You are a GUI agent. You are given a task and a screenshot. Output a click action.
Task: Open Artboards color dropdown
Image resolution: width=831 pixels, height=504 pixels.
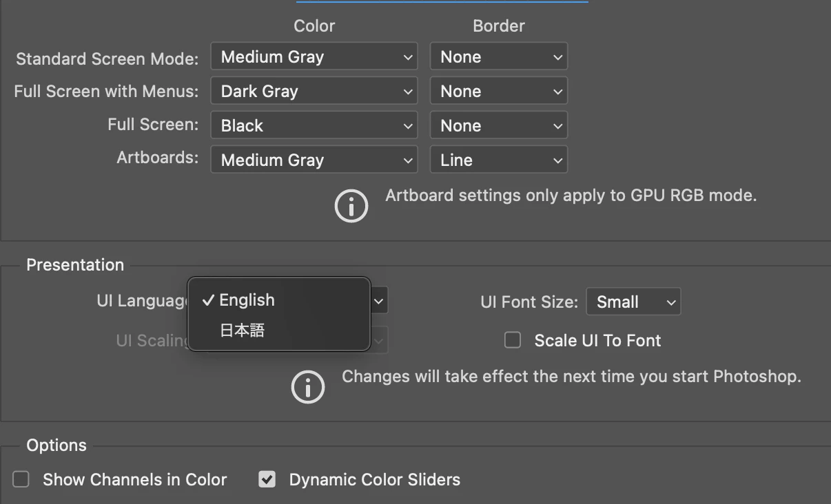[314, 160]
